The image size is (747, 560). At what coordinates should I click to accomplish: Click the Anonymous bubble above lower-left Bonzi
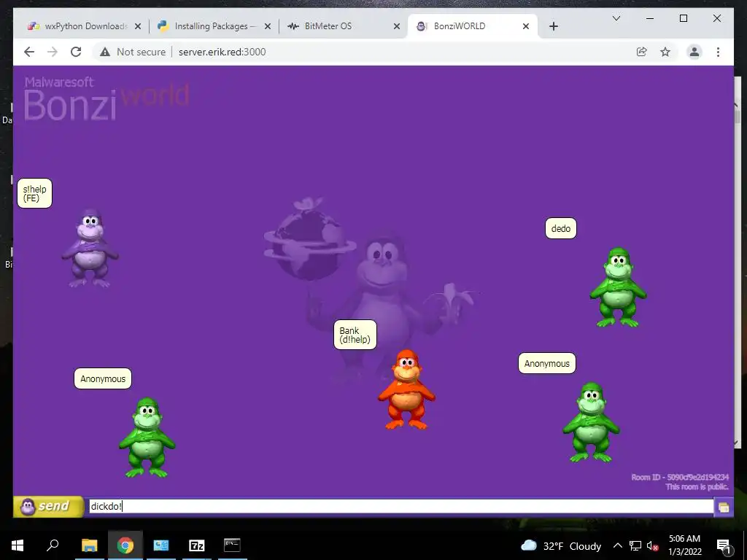[x=103, y=378]
